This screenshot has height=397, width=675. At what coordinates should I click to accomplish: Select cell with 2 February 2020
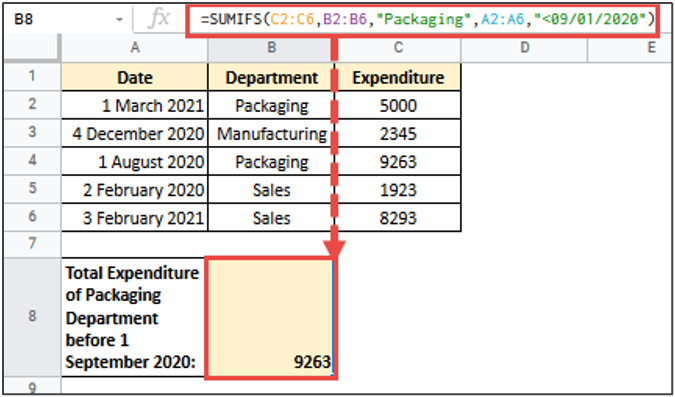tap(135, 190)
